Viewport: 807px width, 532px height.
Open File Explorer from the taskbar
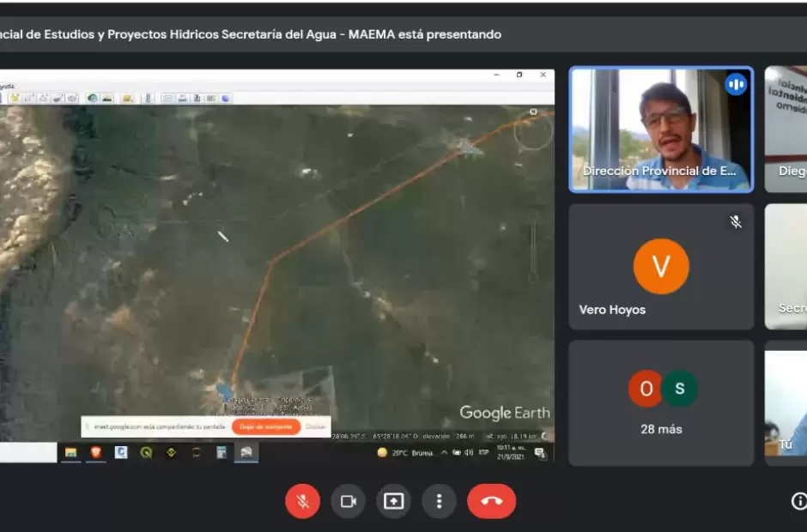pyautogui.click(x=70, y=452)
